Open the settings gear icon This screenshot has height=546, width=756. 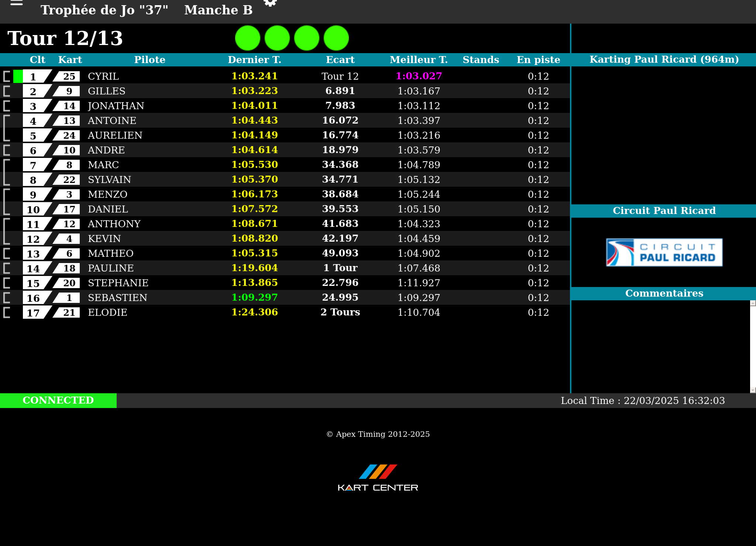point(270,3)
